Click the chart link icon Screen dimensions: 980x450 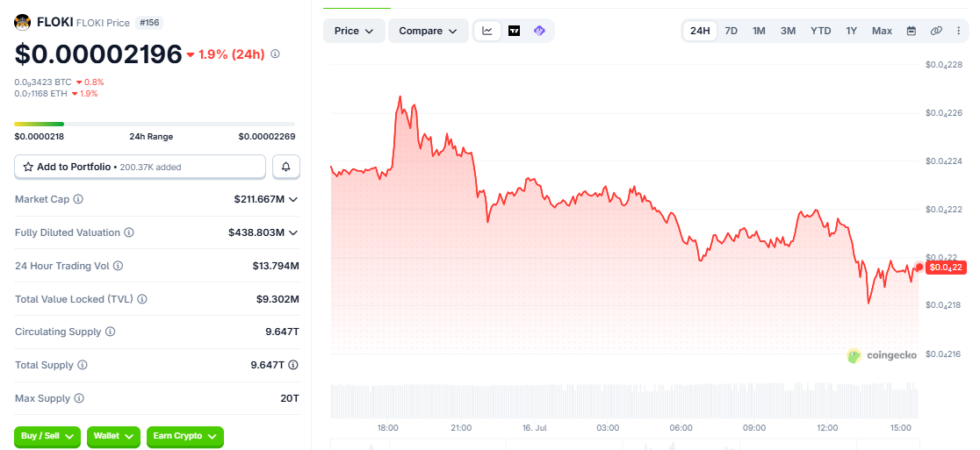coord(935,31)
